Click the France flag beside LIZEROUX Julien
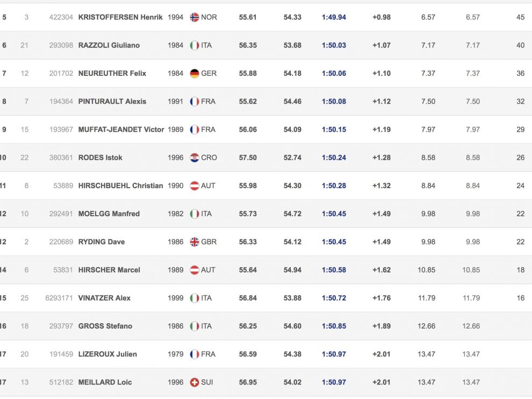 click(x=195, y=354)
